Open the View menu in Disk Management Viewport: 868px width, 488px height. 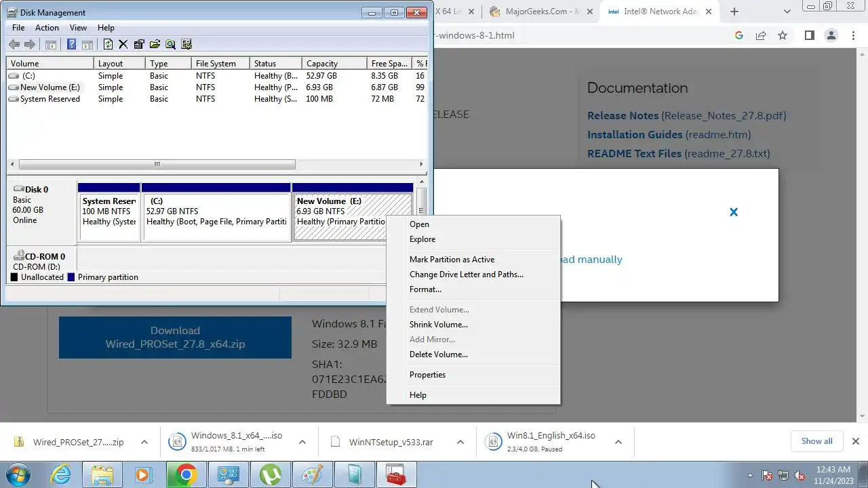tap(78, 28)
